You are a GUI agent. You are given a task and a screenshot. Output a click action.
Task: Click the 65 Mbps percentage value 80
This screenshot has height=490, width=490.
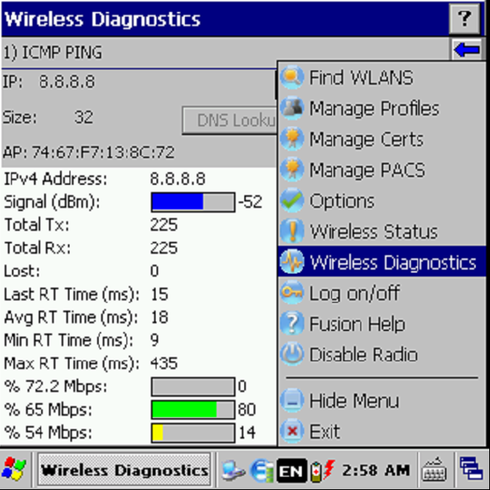(247, 410)
